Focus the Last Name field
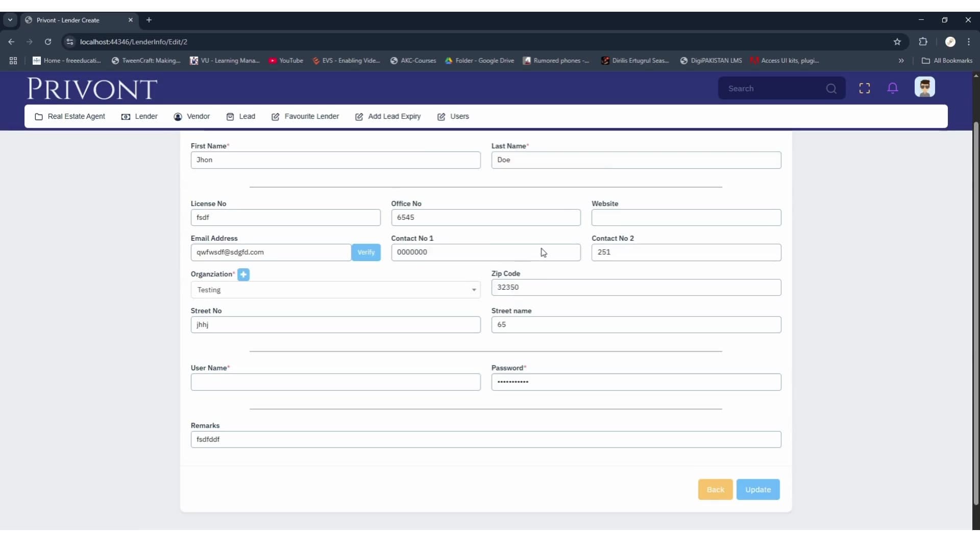The height and width of the screenshot is (551, 980). [x=636, y=160]
